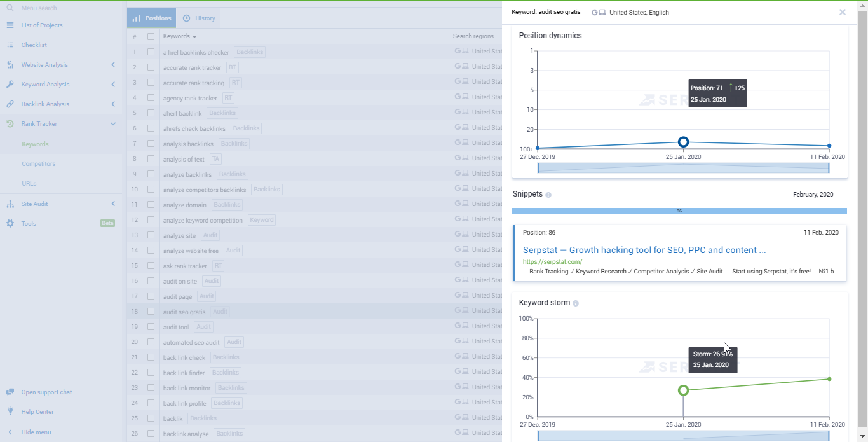
Task: Expand the Keyword Analysis menu chevron
Action: tap(113, 84)
